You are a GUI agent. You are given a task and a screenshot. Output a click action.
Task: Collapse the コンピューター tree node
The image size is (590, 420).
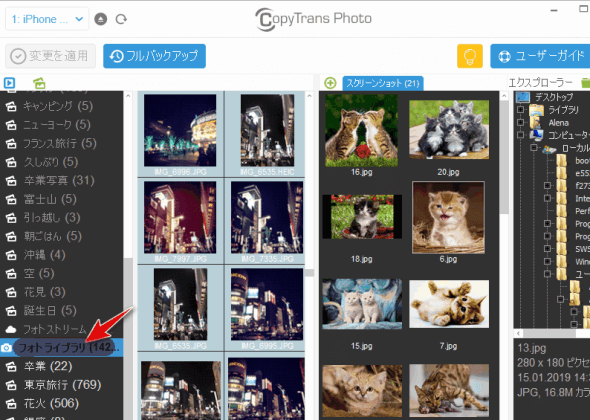click(x=520, y=135)
